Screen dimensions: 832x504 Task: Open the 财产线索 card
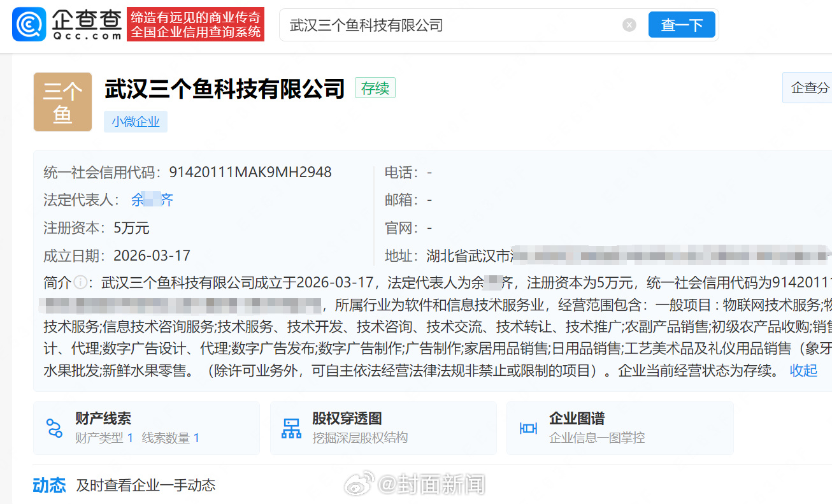coord(147,428)
